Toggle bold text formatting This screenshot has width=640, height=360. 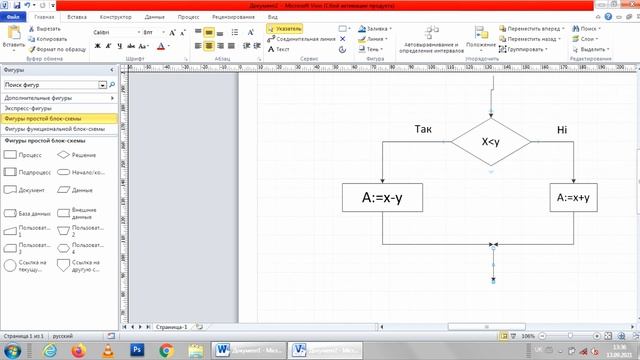(x=98, y=46)
